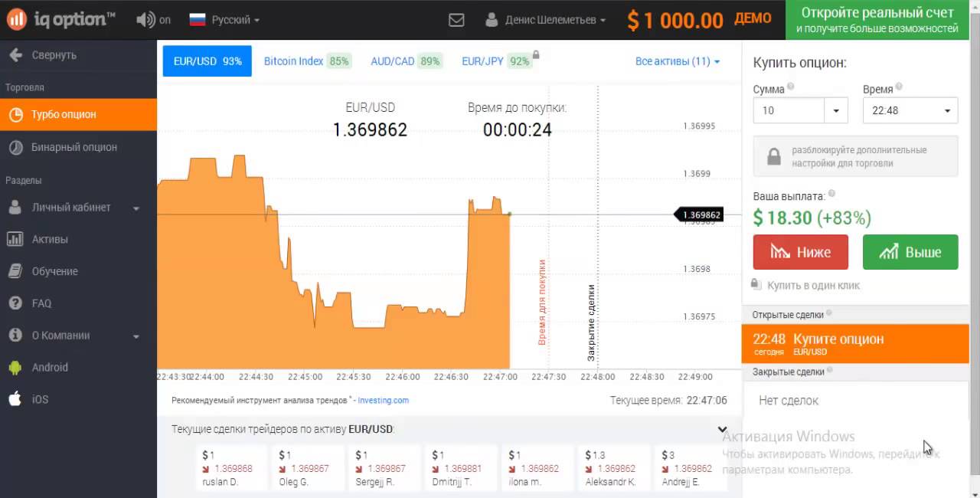Click ilona m. trade card
980x498 pixels.
point(538,468)
